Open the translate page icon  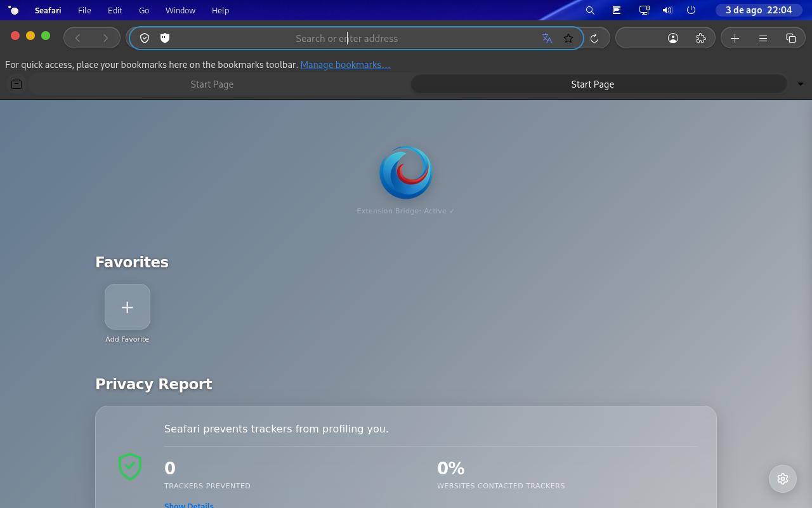pyautogui.click(x=547, y=38)
